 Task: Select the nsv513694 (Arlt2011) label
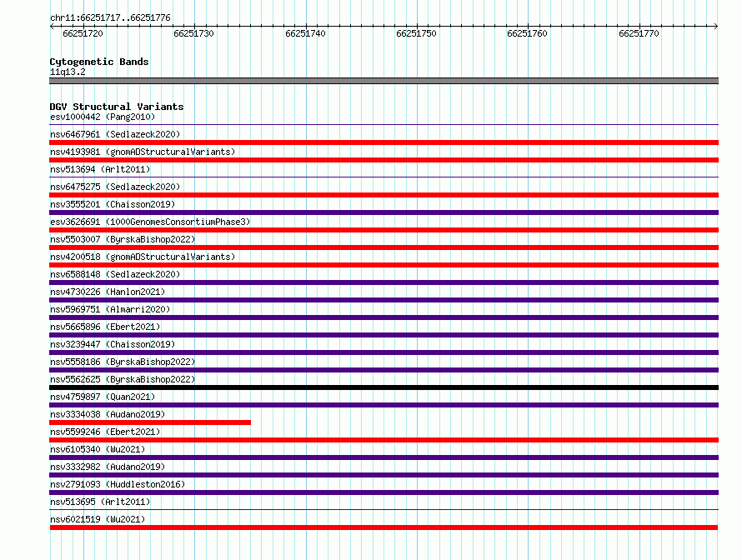point(100,169)
